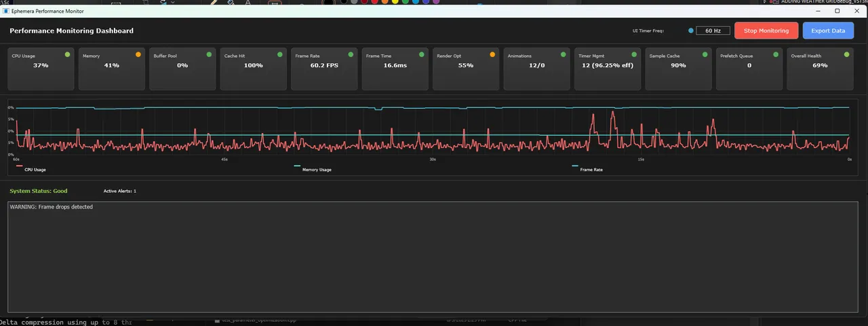Toggle the Memory Usage legend series

316,169
